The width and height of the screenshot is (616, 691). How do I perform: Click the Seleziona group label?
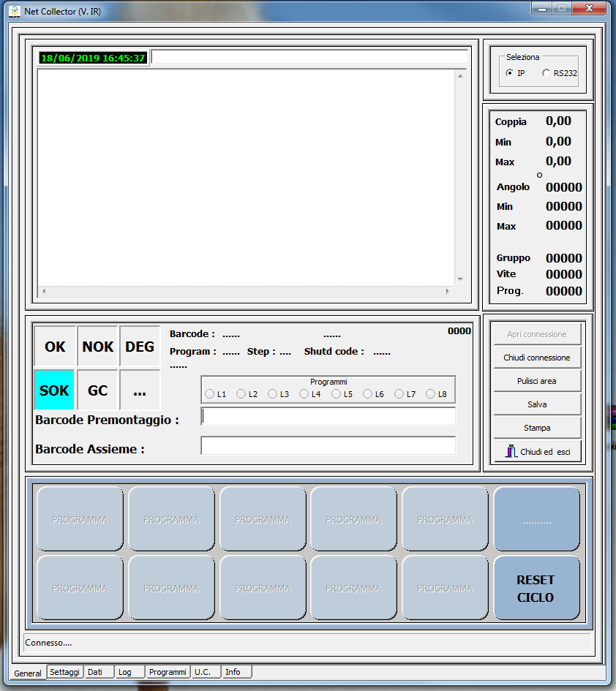pos(522,57)
